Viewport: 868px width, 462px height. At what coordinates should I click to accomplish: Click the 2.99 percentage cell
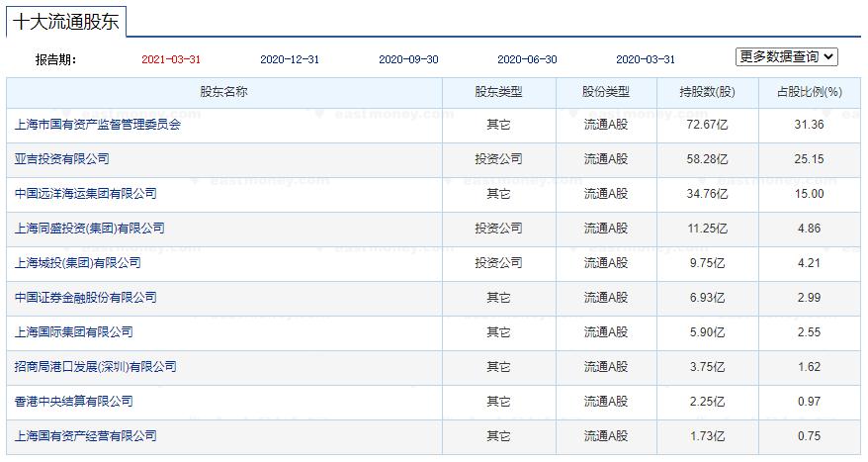coord(810,298)
